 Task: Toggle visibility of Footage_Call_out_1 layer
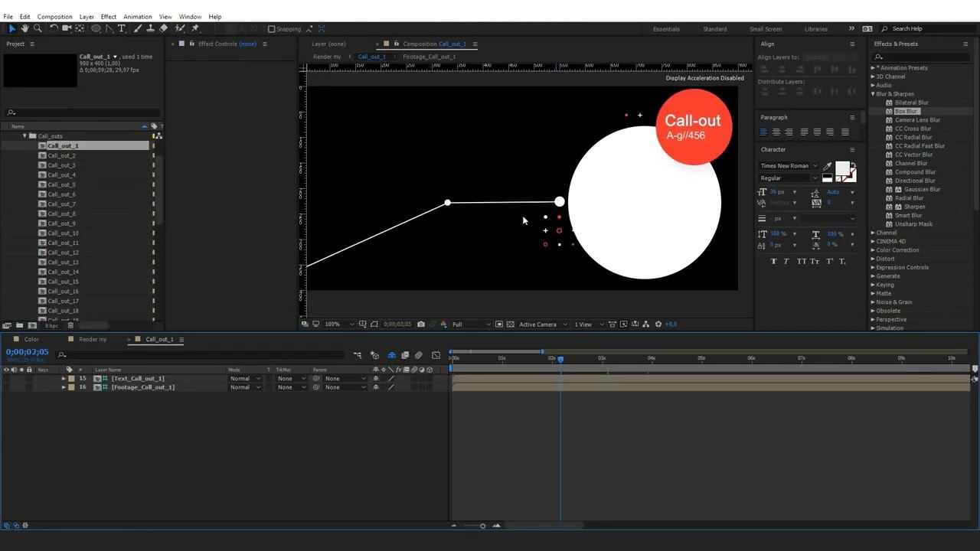6,387
